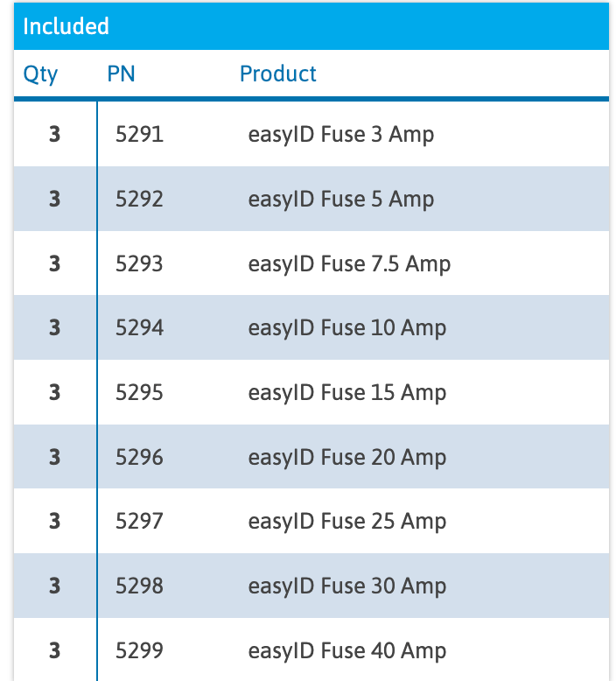Viewport: 616px width, 681px height.
Task: Select easyID Fuse 7.5 Amp product
Action: [x=349, y=264]
